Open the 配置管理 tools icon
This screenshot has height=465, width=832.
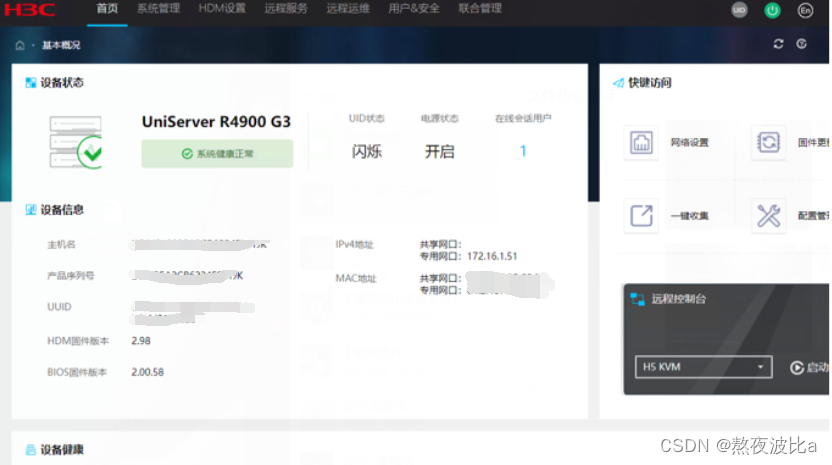click(x=768, y=216)
